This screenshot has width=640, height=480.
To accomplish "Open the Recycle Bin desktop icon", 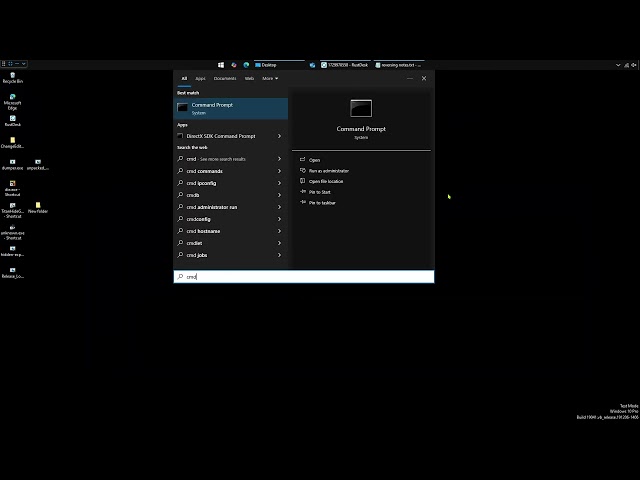I will click(13, 78).
